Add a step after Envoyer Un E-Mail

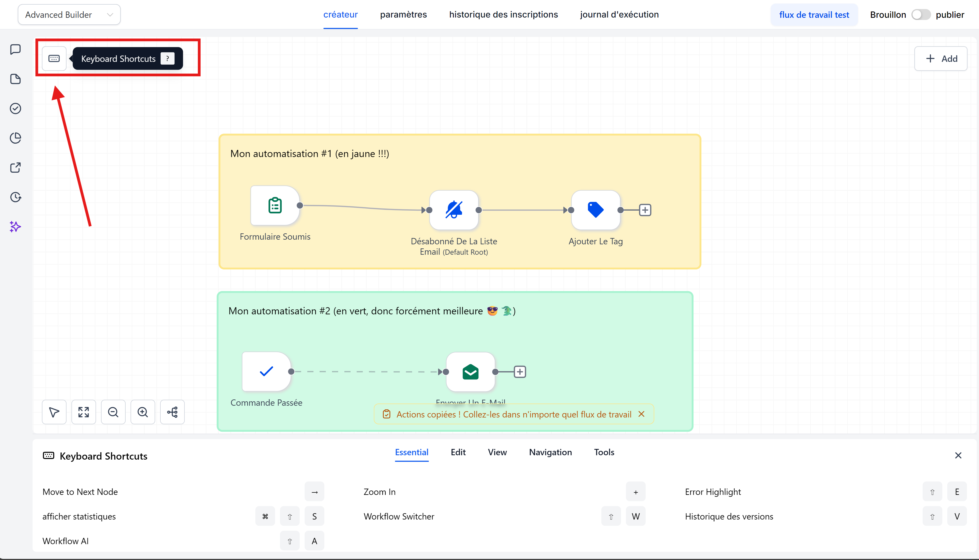click(x=520, y=372)
